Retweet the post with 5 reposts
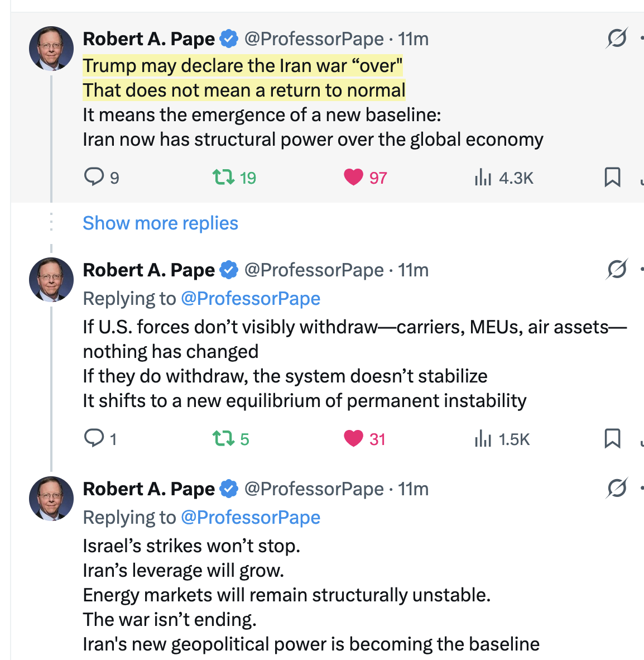This screenshot has height=660, width=644. click(x=223, y=439)
